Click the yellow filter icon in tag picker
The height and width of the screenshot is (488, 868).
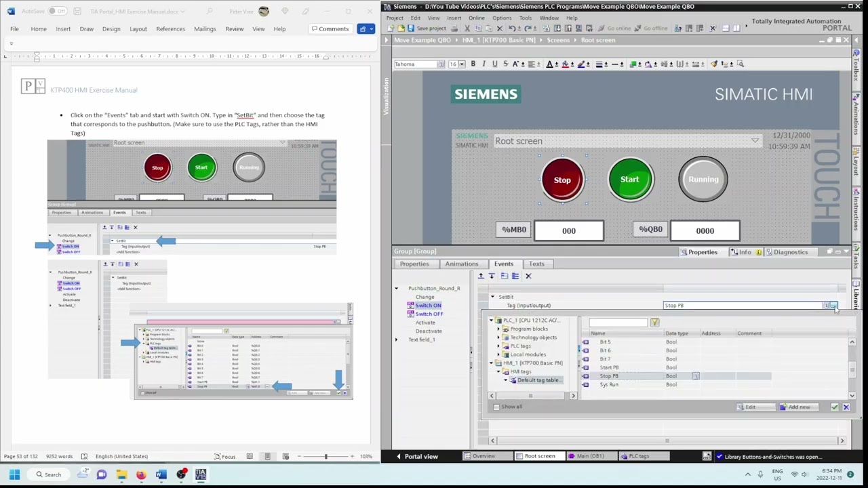click(x=654, y=323)
